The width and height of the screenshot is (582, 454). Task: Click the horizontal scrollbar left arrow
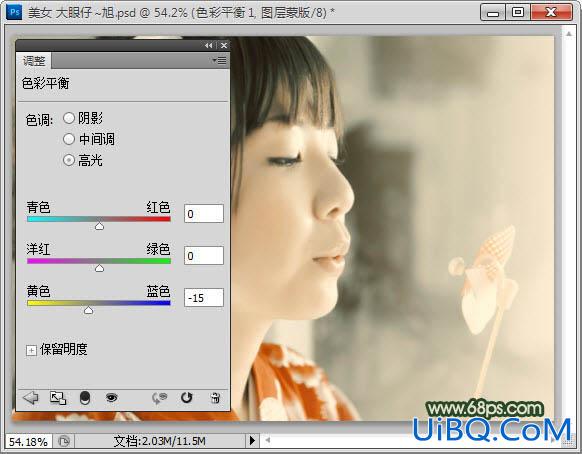[x=268, y=441]
